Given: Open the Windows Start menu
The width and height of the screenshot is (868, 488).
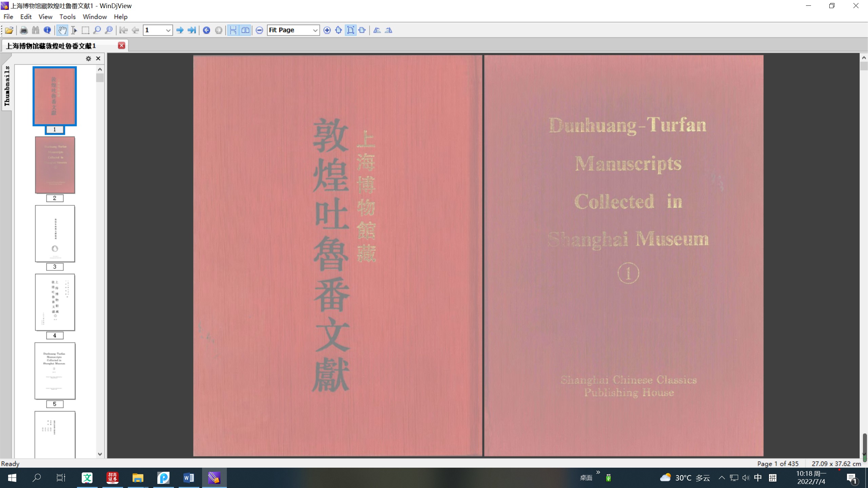Looking at the screenshot, I should point(12,478).
